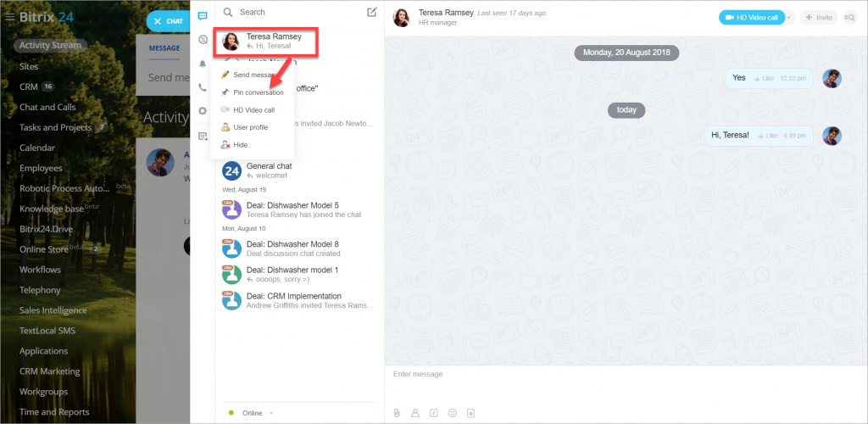The width and height of the screenshot is (868, 424).
Task: Open Deal: CRM Implementation chat
Action: click(x=299, y=300)
